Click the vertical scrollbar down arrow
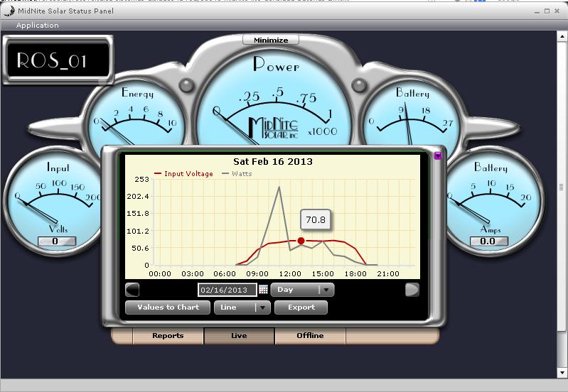The image size is (568, 392). (x=562, y=373)
